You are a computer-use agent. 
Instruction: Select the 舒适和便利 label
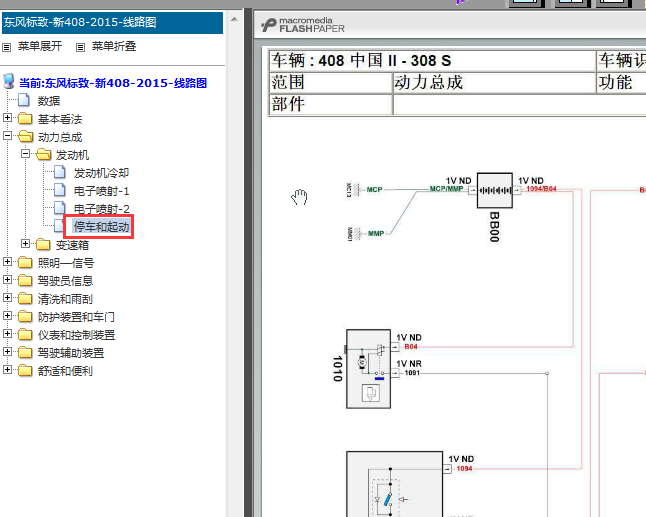coord(65,371)
